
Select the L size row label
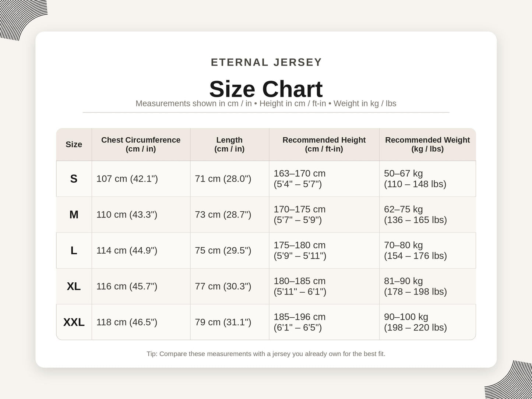74,250
